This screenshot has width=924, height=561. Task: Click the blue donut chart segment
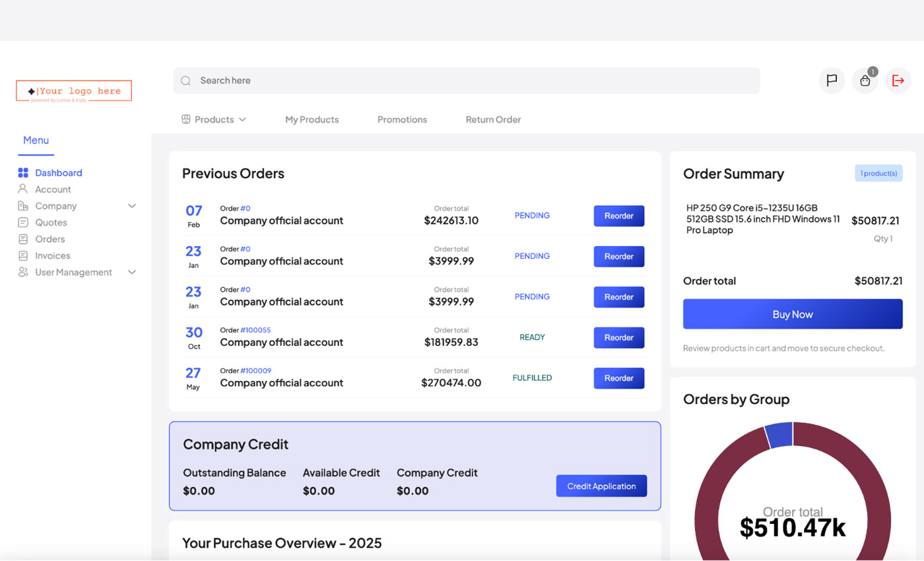[x=779, y=436]
